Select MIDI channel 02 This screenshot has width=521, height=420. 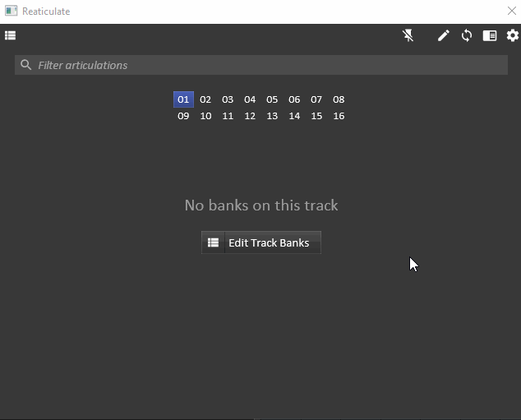(205, 99)
